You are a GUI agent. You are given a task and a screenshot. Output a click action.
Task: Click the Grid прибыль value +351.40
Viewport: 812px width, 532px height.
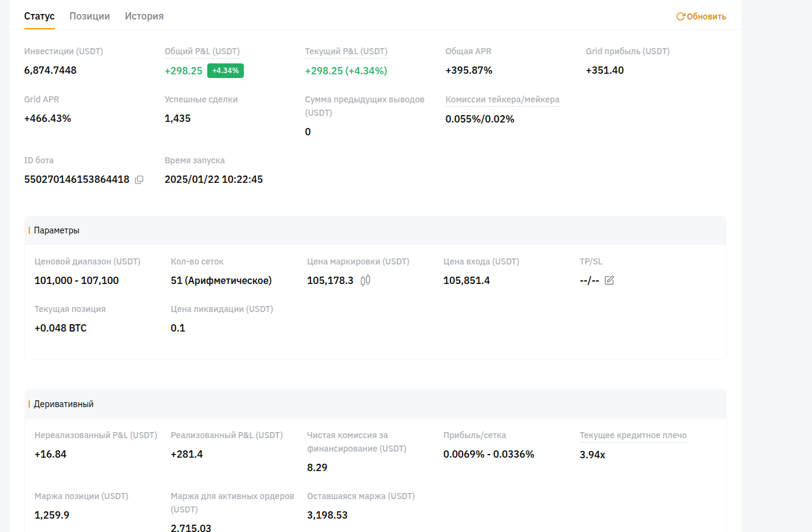coord(605,71)
